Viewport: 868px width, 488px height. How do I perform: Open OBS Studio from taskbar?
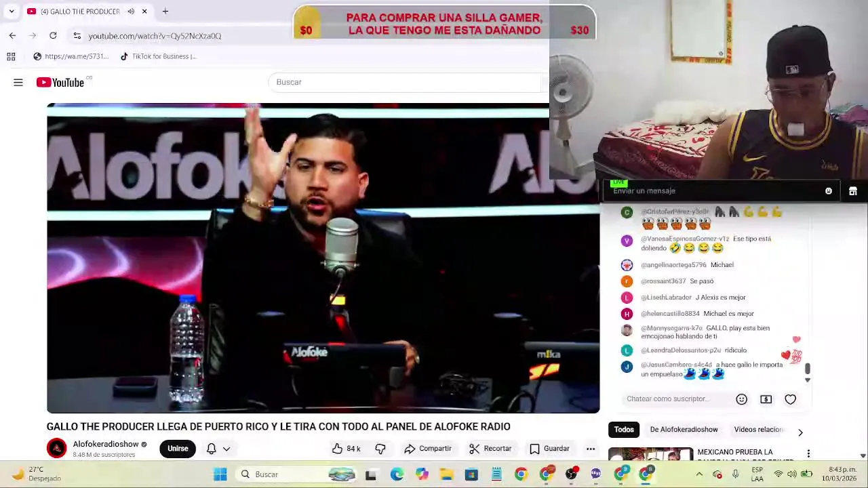click(571, 474)
